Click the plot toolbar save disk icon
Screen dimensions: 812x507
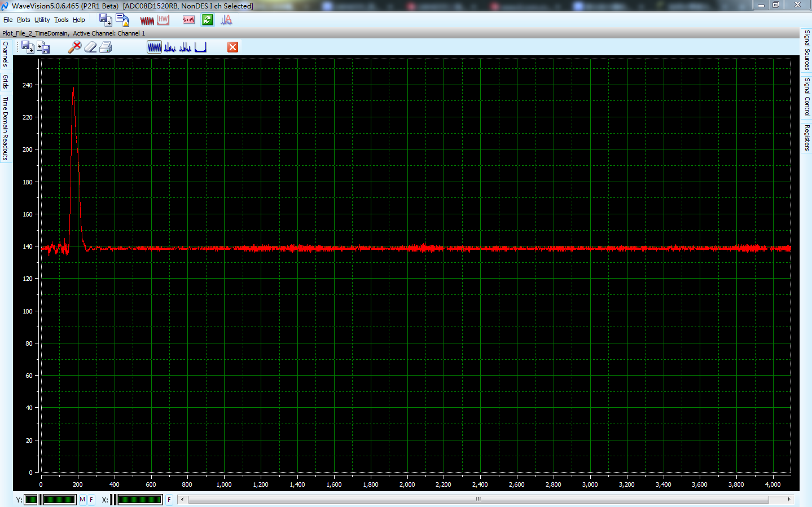(28, 47)
